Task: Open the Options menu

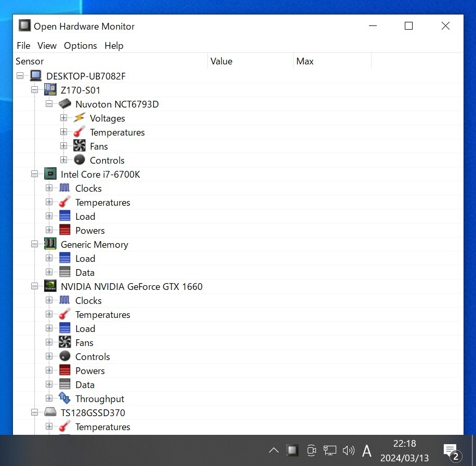Action: [81, 46]
